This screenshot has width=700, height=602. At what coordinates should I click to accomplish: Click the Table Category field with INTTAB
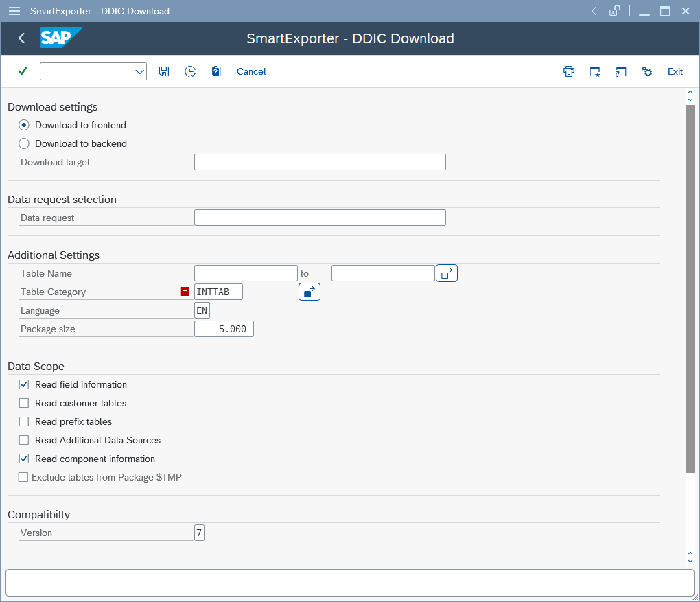click(x=219, y=292)
